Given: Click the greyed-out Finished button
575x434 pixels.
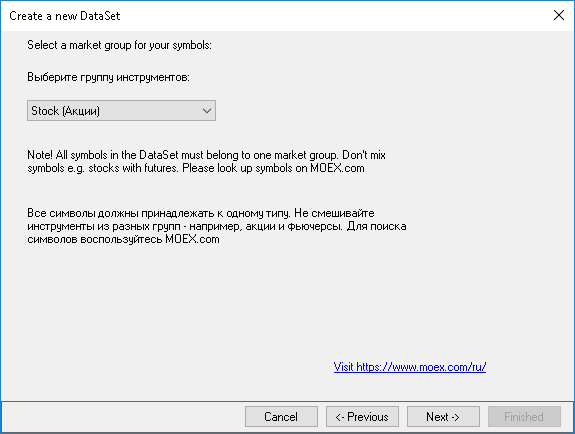Looking at the screenshot, I should pyautogui.click(x=524, y=416).
